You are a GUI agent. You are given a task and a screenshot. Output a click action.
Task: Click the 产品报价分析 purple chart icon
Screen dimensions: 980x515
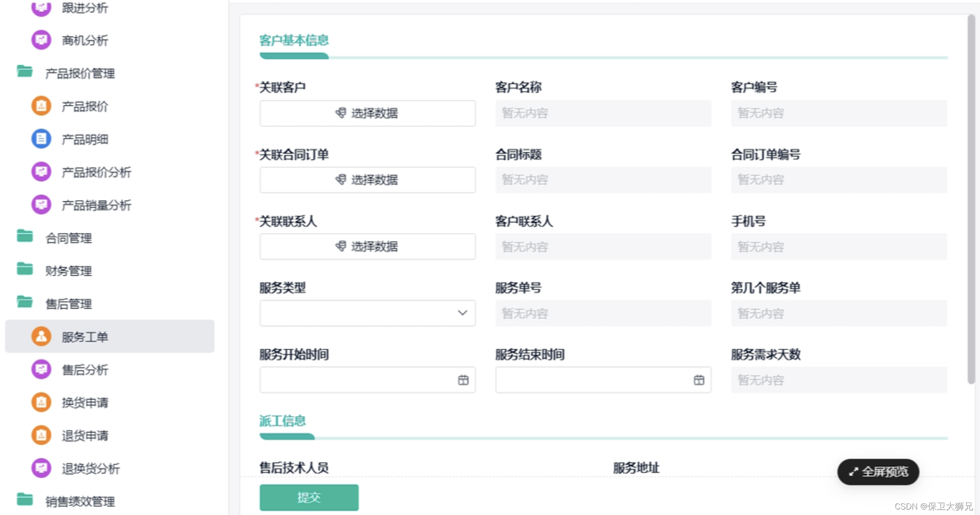41,172
